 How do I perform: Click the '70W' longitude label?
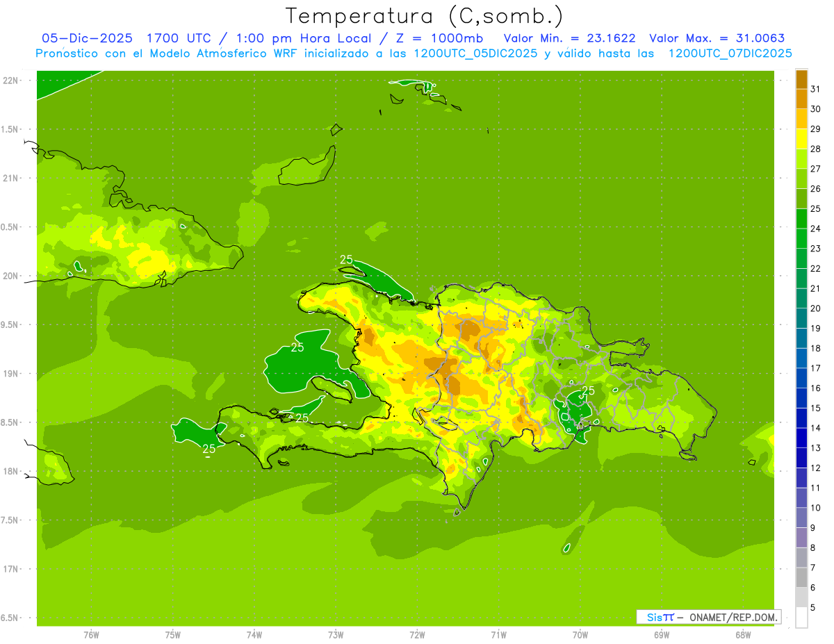click(580, 634)
